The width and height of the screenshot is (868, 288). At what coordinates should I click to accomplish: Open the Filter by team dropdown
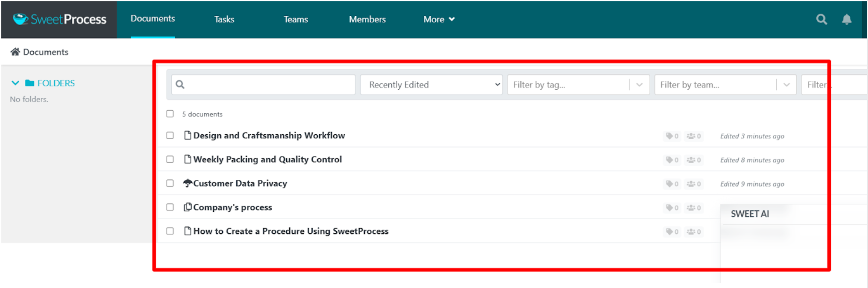tap(725, 84)
